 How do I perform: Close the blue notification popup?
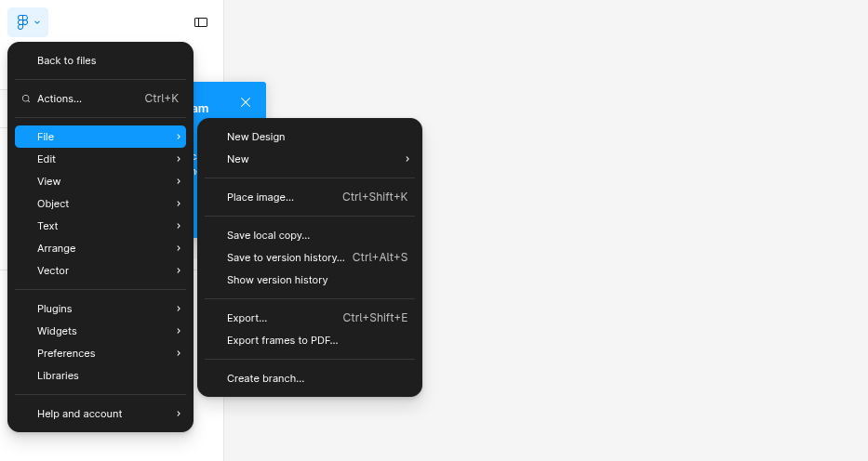click(x=246, y=102)
